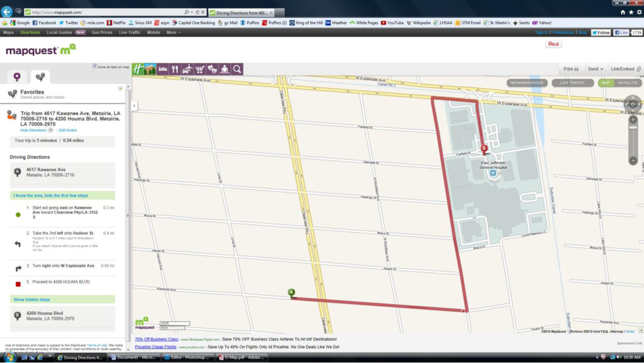644x363 pixels.
Task: Click the browser back button
Action: tap(7, 12)
